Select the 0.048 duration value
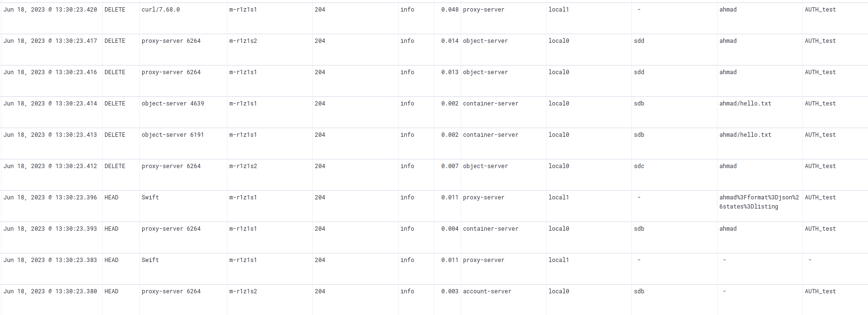Screen dimensions: 868x315 coord(450,10)
